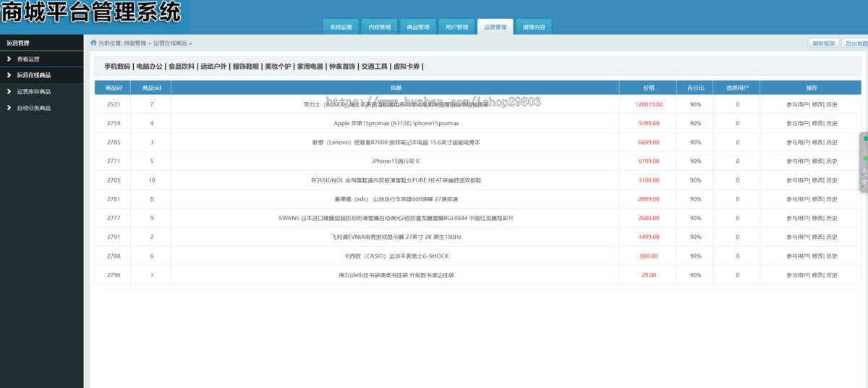
Task: Expand the 查看运营 sidebar arrow
Action: (9, 59)
